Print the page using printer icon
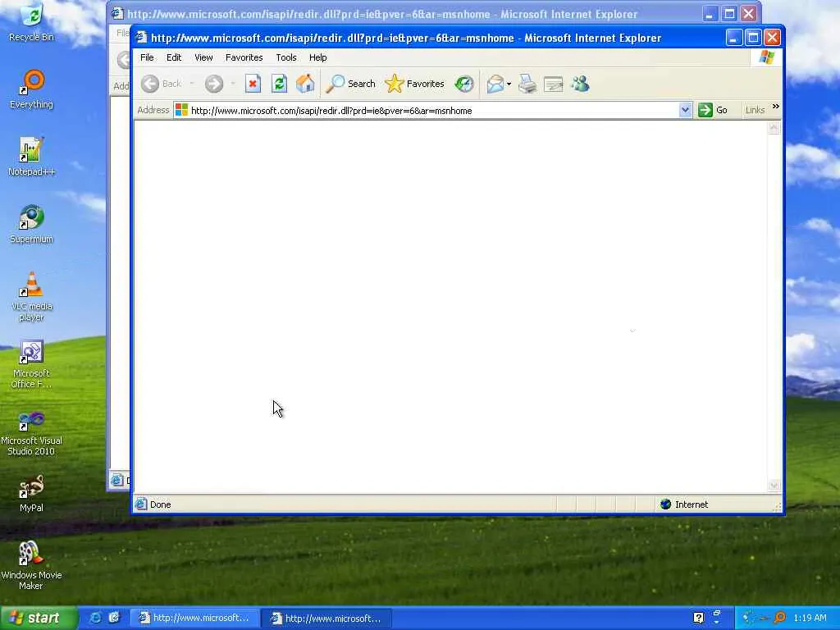 [x=527, y=84]
